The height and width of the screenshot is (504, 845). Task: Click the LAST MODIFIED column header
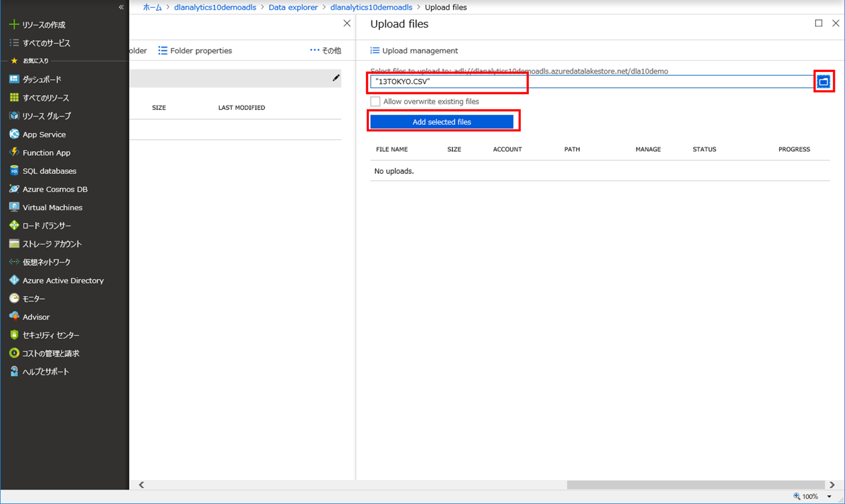[241, 108]
